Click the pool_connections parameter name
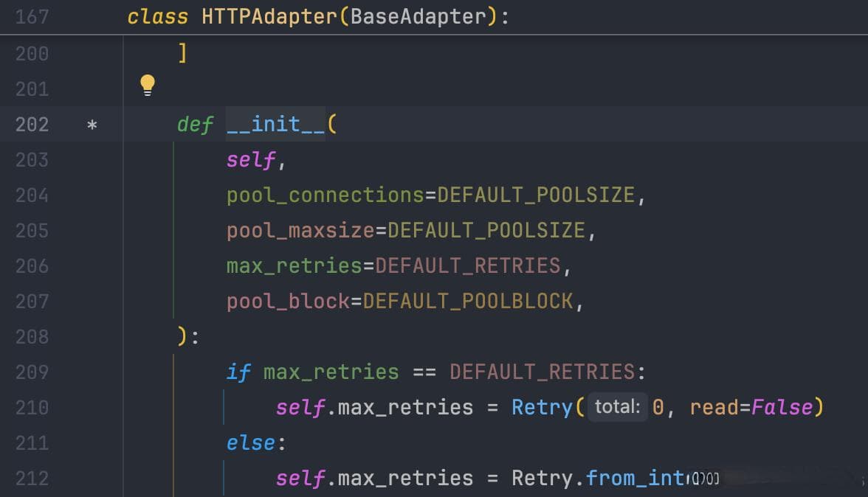The height and width of the screenshot is (497, 868). 325,195
